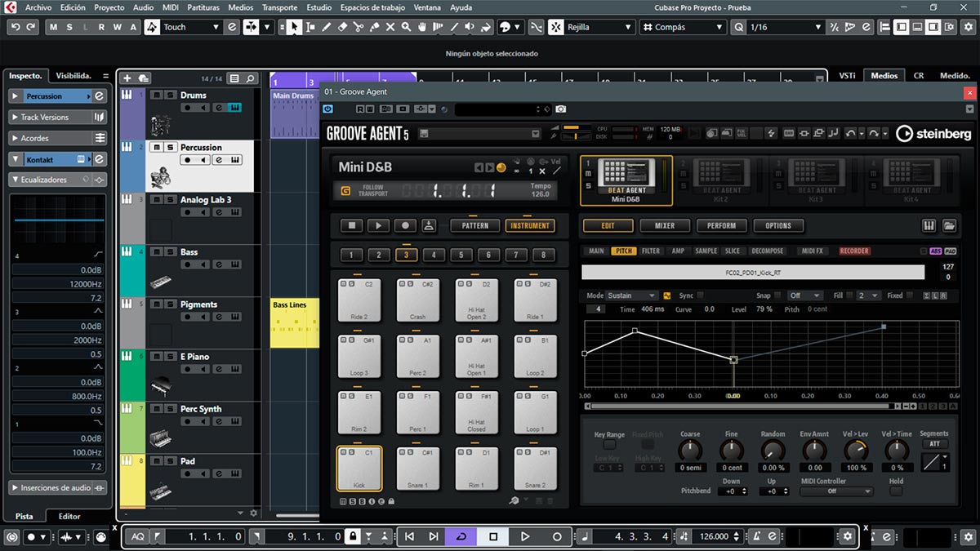Open the Rejilla snap type dropdown
This screenshot has height=551, width=980.
[x=599, y=27]
